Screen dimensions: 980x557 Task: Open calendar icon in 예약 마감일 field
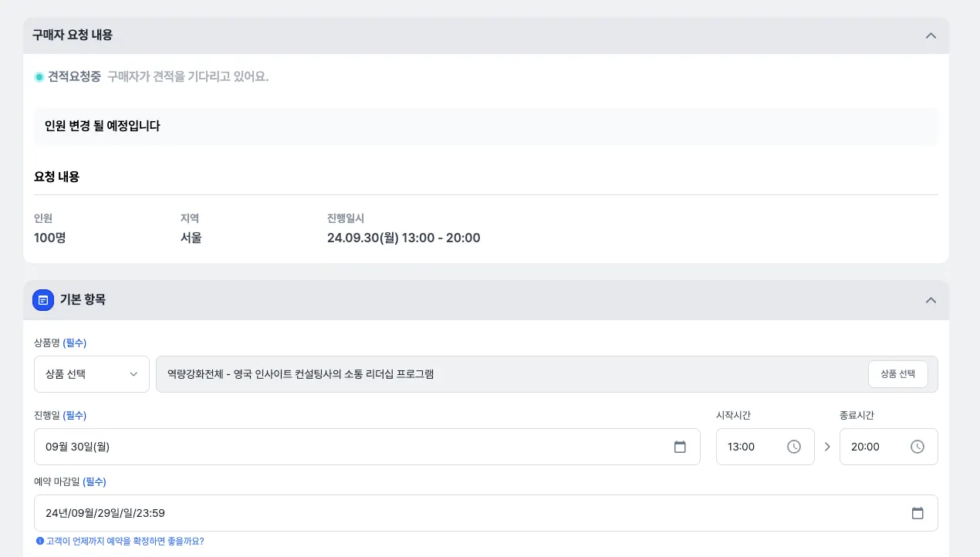(917, 513)
